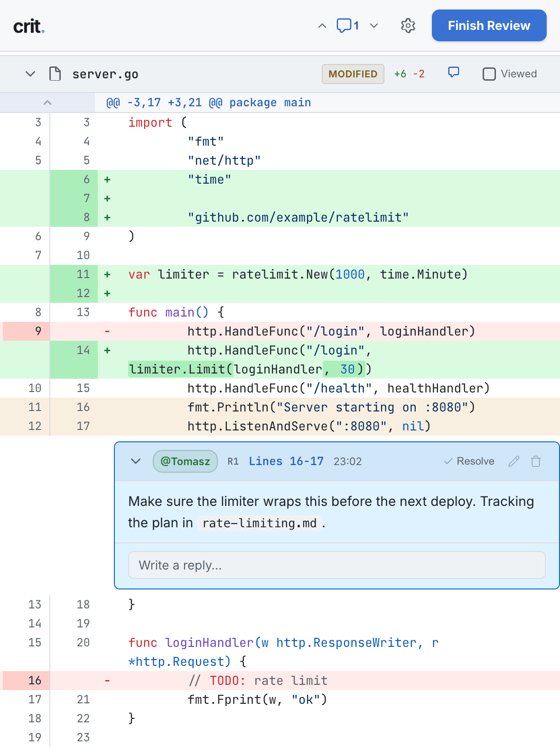Collapse server.go file section

[30, 74]
